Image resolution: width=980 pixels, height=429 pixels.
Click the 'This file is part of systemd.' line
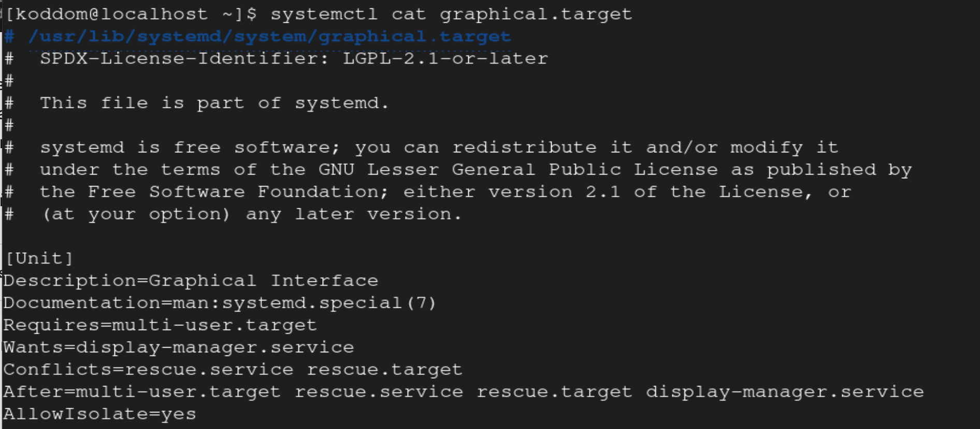click(x=214, y=103)
